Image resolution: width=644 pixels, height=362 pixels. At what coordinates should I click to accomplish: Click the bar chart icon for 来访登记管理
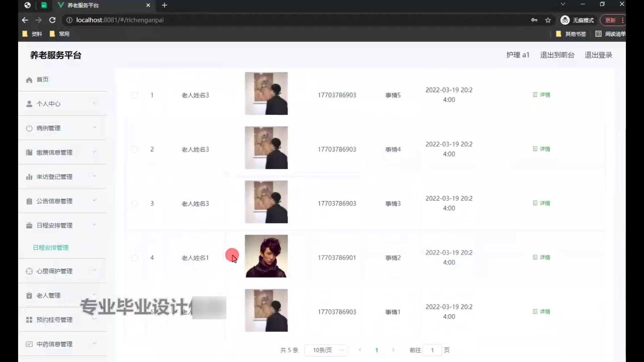(x=29, y=177)
